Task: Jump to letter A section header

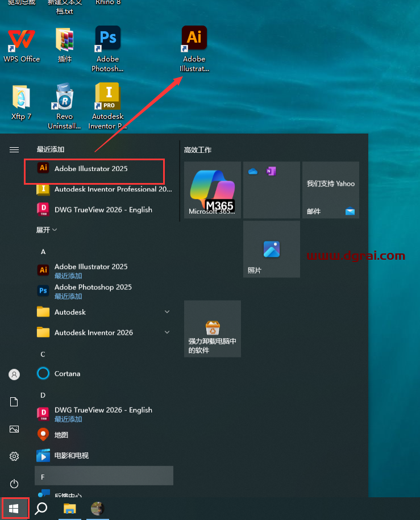Action: 43,252
